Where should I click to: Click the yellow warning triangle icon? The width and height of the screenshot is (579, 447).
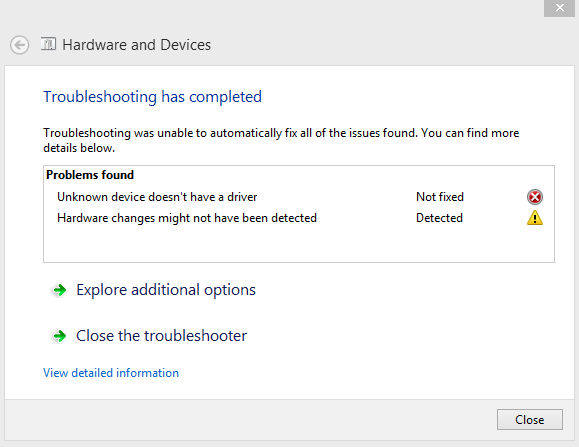tap(534, 218)
